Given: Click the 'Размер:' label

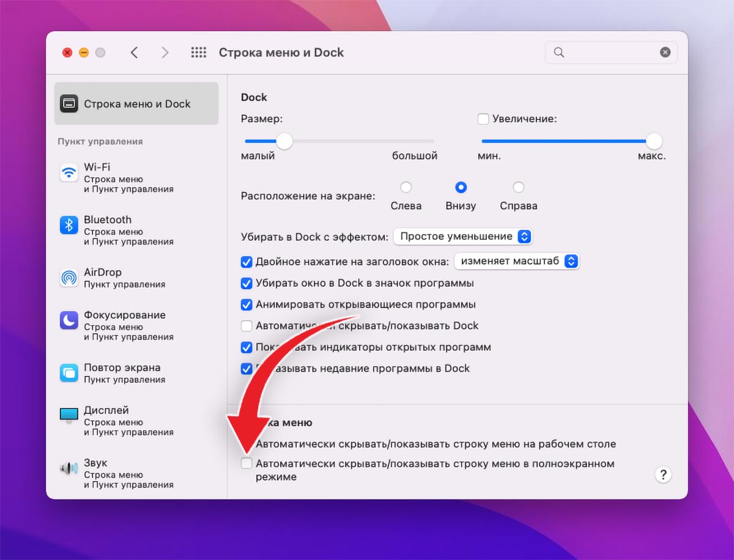Looking at the screenshot, I should click(x=262, y=119).
